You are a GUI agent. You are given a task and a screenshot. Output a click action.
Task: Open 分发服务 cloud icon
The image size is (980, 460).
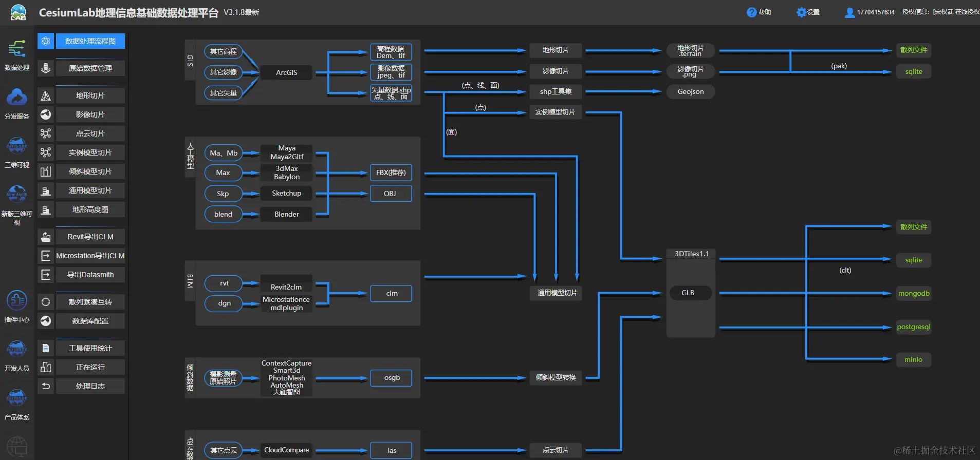(17, 97)
